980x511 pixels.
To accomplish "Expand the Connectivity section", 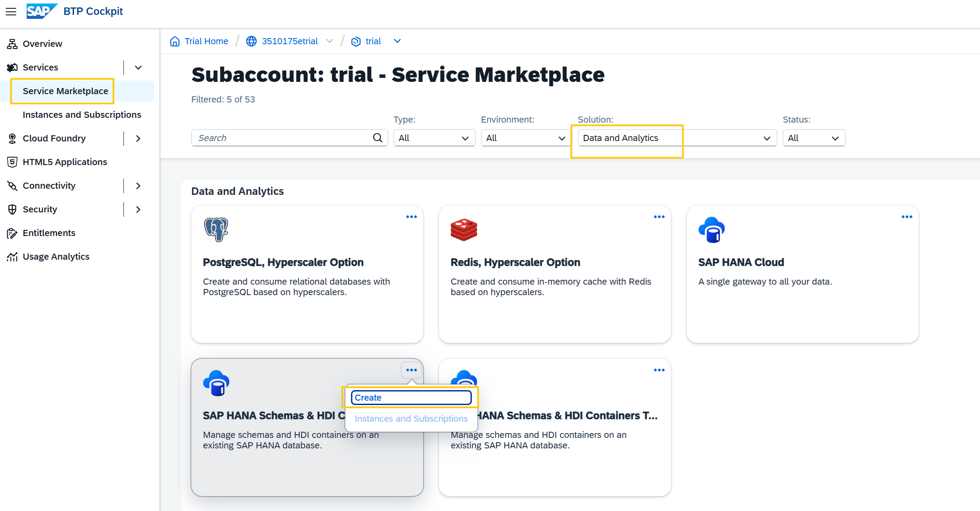I will click(x=138, y=186).
